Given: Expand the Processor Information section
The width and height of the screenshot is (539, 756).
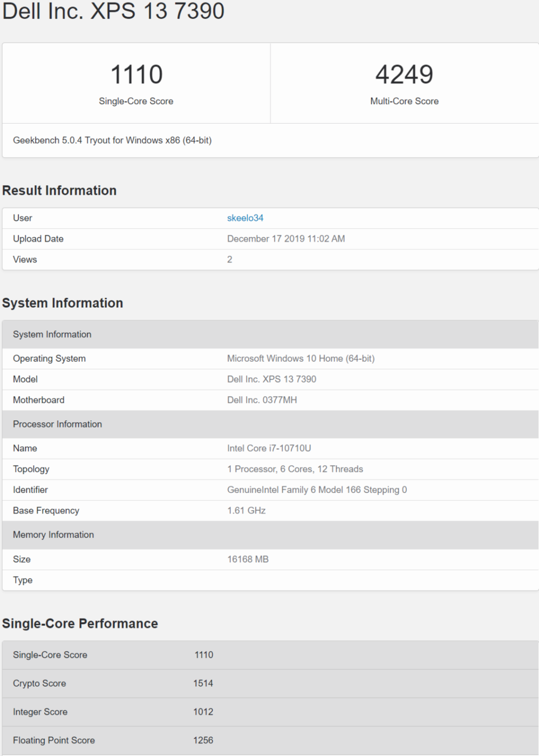Looking at the screenshot, I should tap(57, 424).
